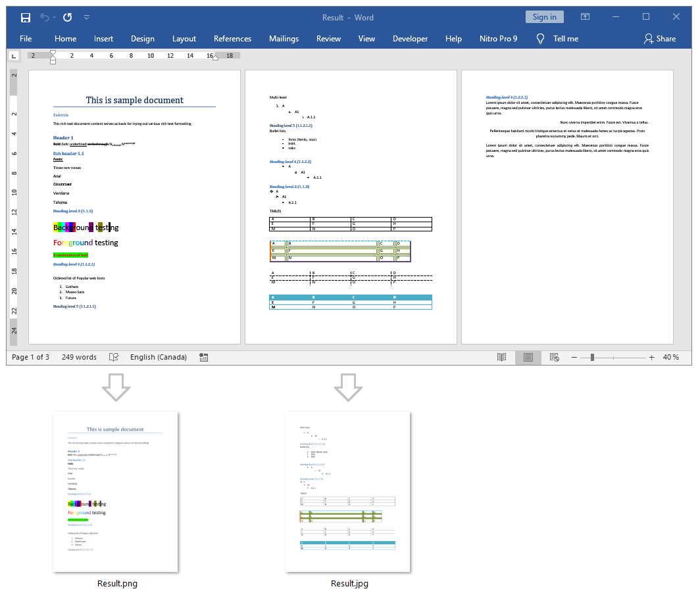Switch to Read Mode view
Screen dimensions: 700x593
[501, 357]
